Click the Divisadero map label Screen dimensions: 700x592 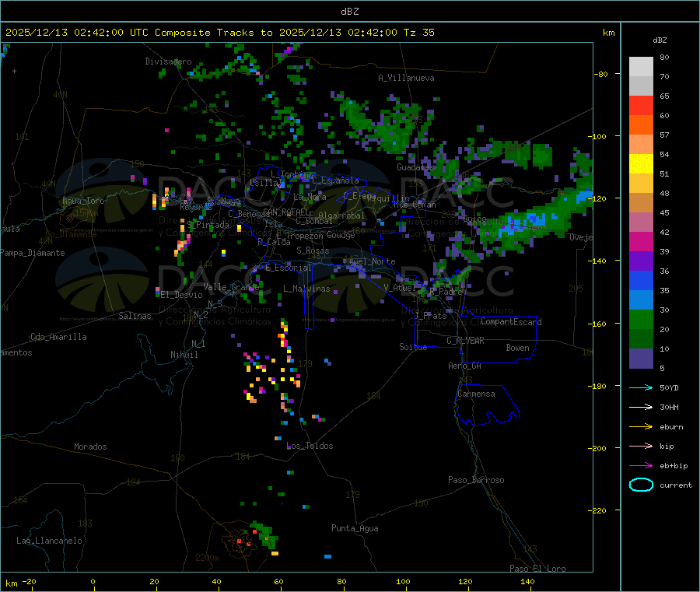point(168,61)
